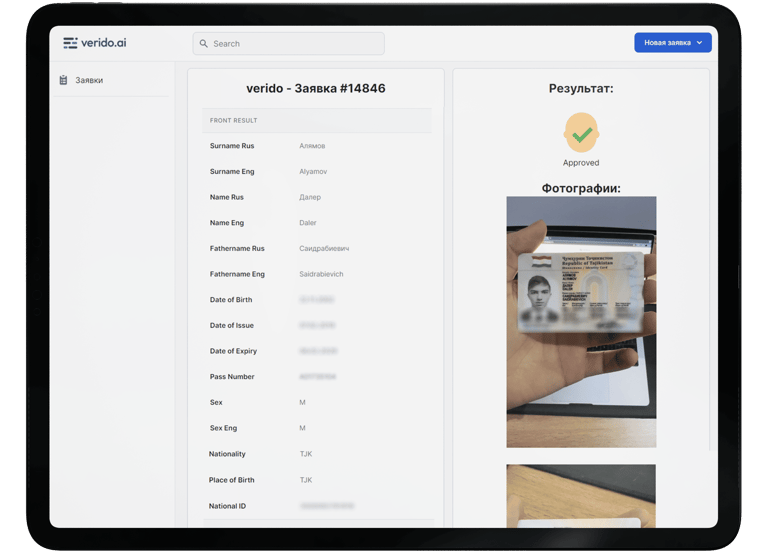Select the Name Eng value Daler

tap(308, 223)
